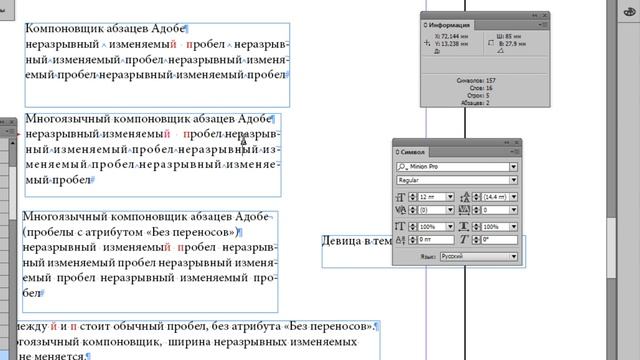Click the angle icon in Information panel
The image size is (640, 360).
coord(500,51)
